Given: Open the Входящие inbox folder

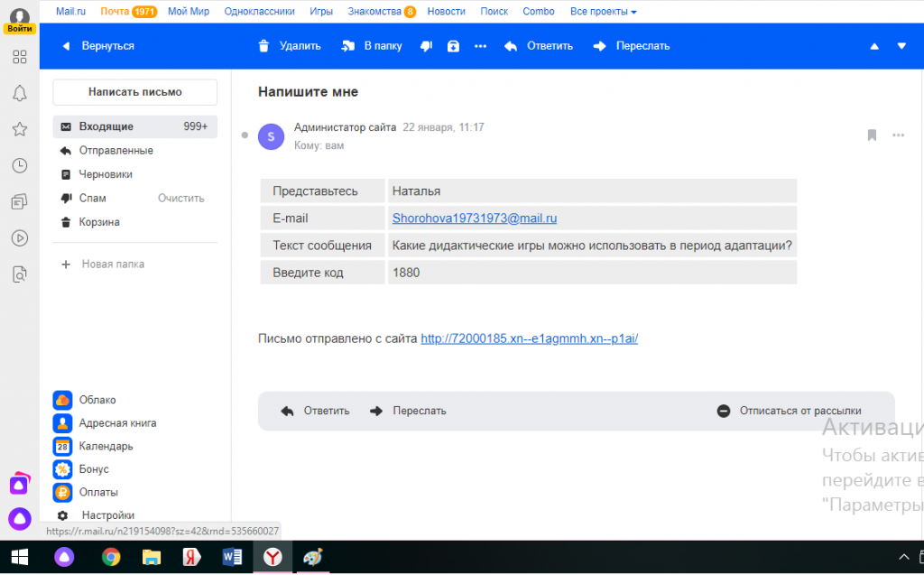Looking at the screenshot, I should (106, 126).
